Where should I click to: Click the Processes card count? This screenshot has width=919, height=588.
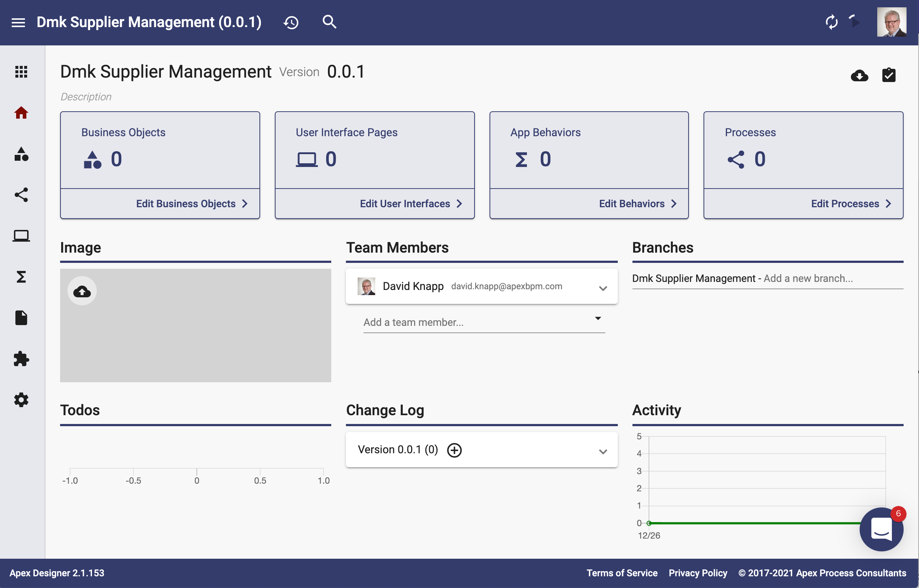pos(760,159)
